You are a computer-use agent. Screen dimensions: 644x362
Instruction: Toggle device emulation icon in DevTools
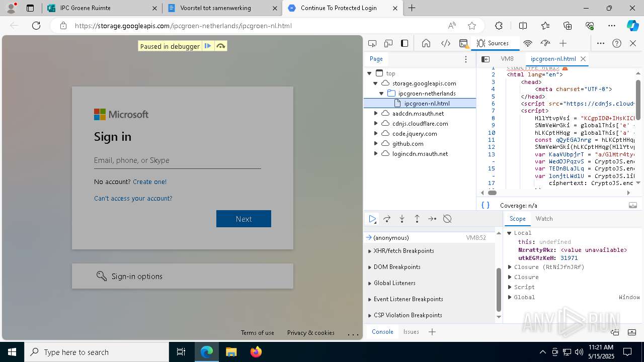point(388,43)
